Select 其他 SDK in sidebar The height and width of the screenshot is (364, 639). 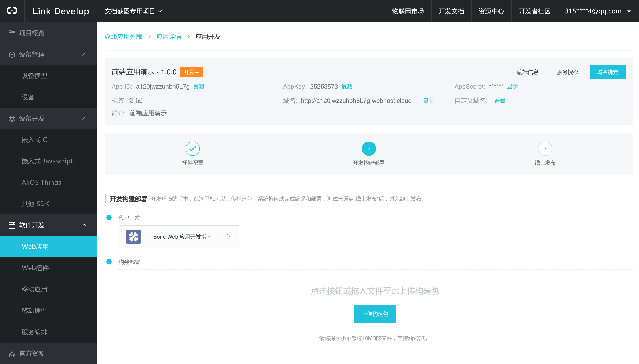[49, 204]
